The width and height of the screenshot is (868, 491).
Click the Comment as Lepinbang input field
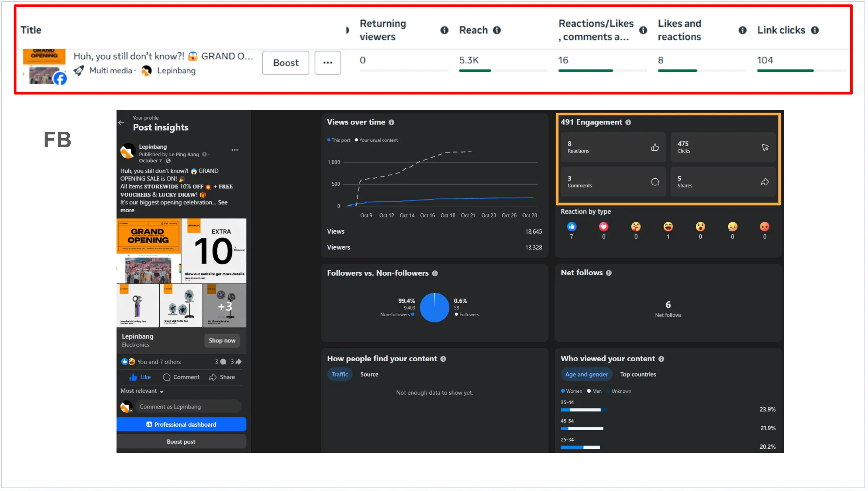coord(188,407)
